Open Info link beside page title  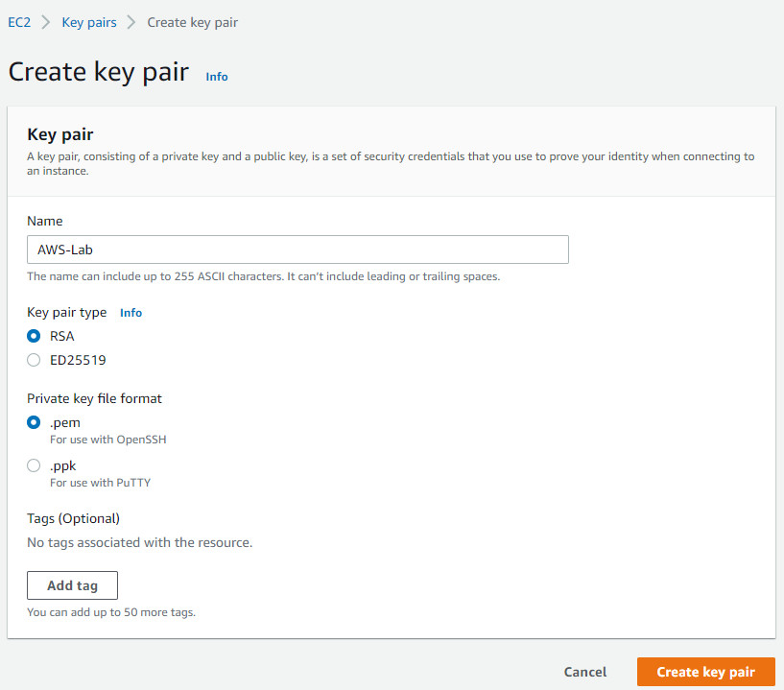pos(217,77)
